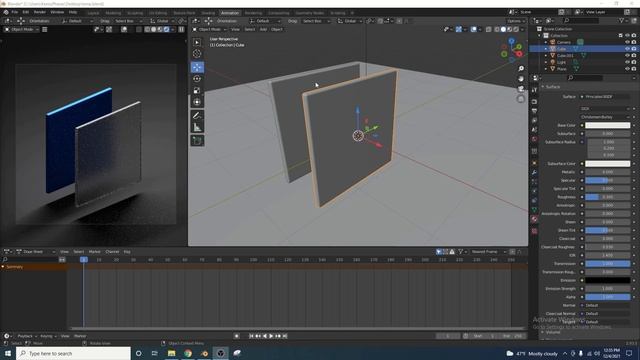Click the Blender logo menu icon
This screenshot has width=640, height=360.
6,12
